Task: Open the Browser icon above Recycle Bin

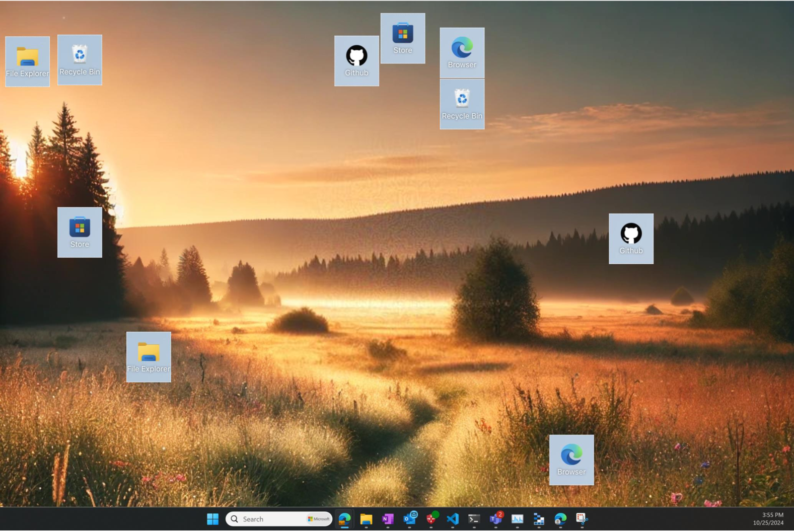Action: (462, 52)
